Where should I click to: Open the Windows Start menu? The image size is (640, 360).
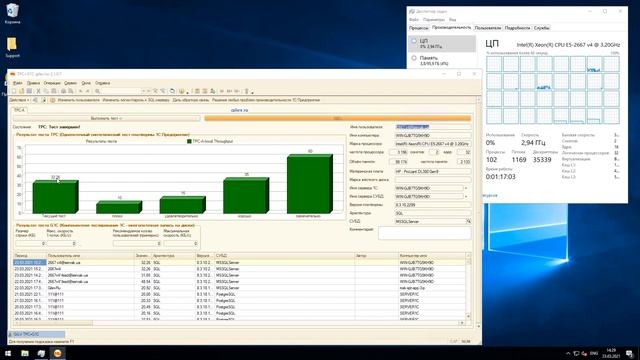coord(8,353)
